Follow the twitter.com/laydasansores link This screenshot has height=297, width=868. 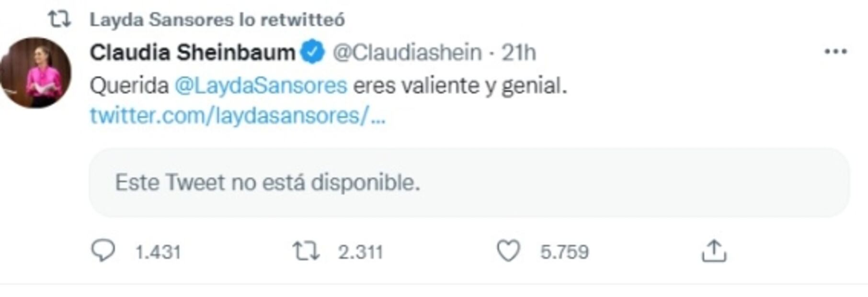[237, 116]
